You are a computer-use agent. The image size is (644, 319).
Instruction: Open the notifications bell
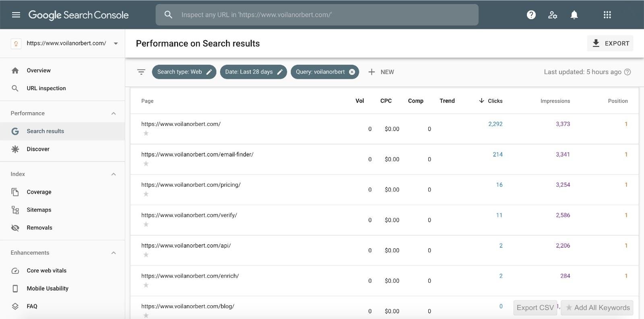pos(574,15)
